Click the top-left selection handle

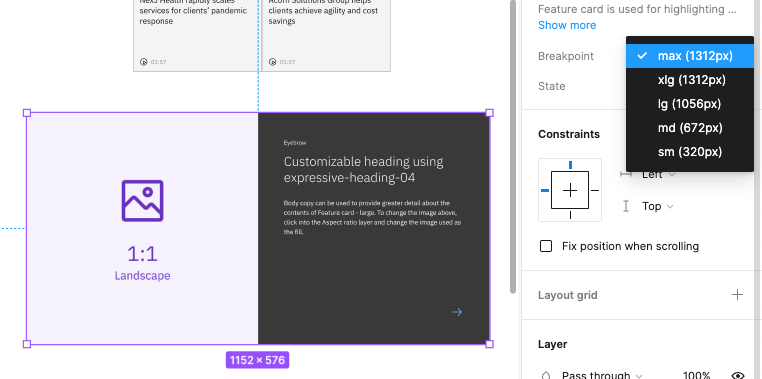(27, 113)
